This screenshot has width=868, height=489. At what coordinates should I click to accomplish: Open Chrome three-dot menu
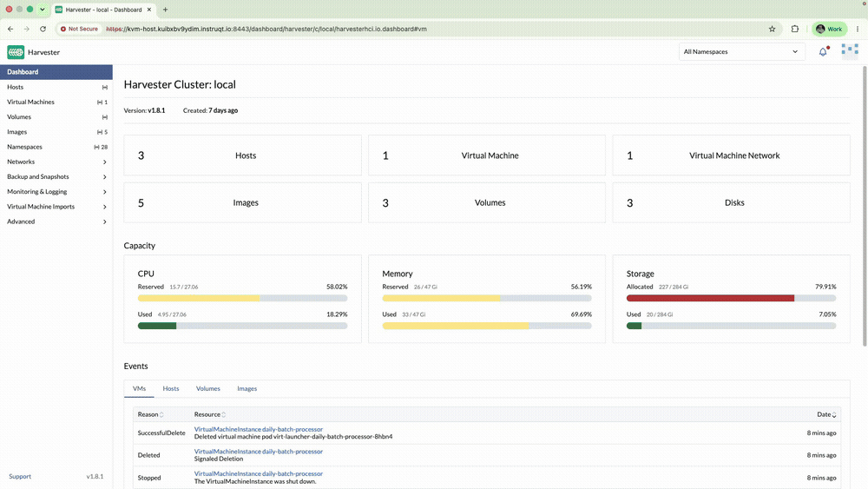tap(858, 29)
